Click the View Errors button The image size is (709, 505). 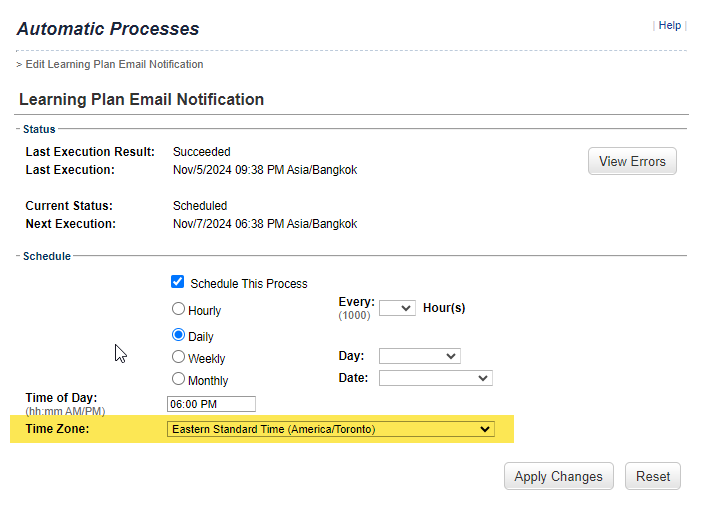click(x=632, y=161)
